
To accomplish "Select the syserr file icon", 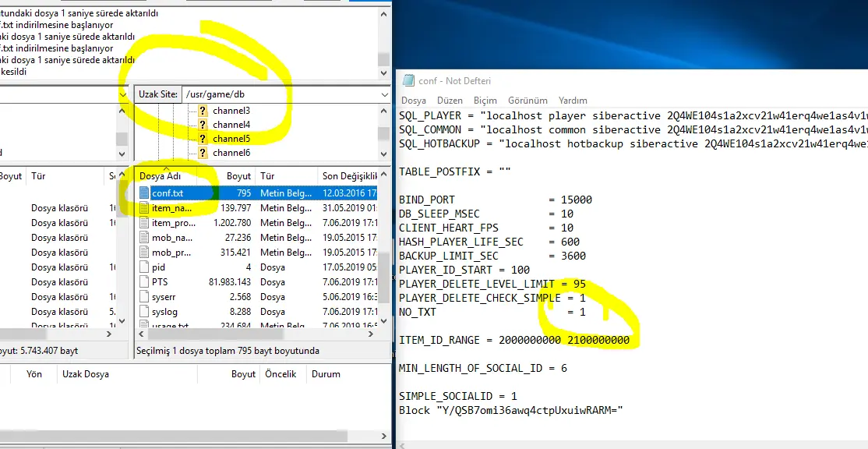I will pyautogui.click(x=144, y=297).
